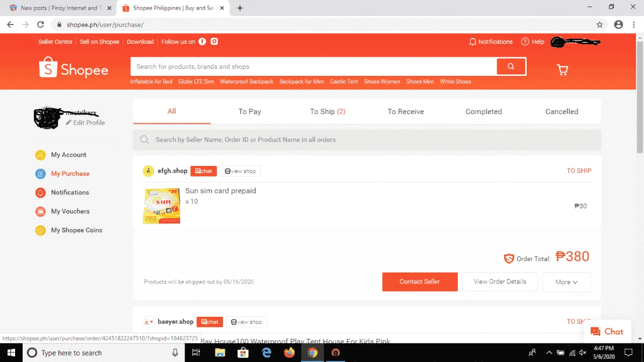Screen dimensions: 644x362
Task: Open the Windows Start menu
Action: [11, 352]
